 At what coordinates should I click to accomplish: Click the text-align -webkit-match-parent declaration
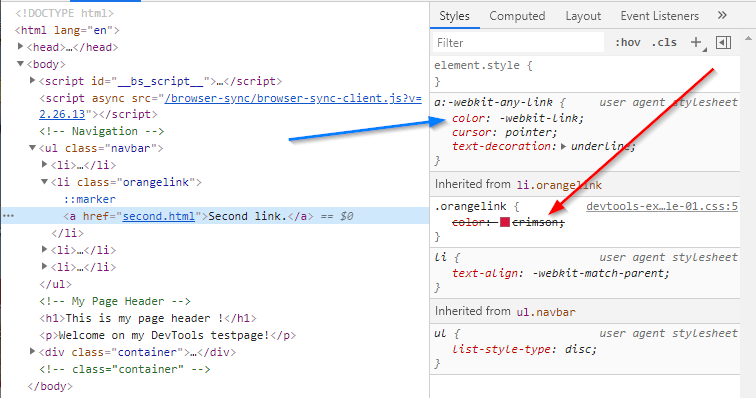[561, 274]
